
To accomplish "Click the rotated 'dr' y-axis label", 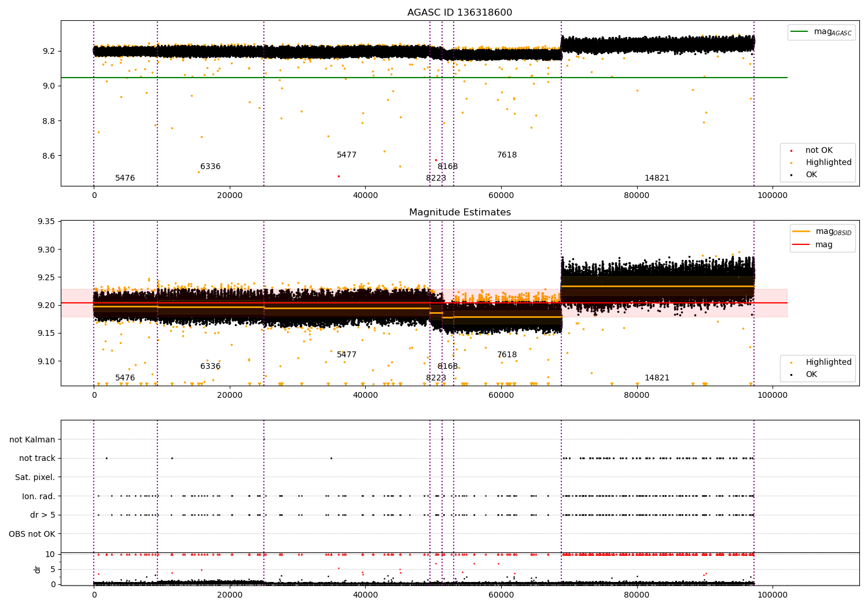I will tap(38, 570).
